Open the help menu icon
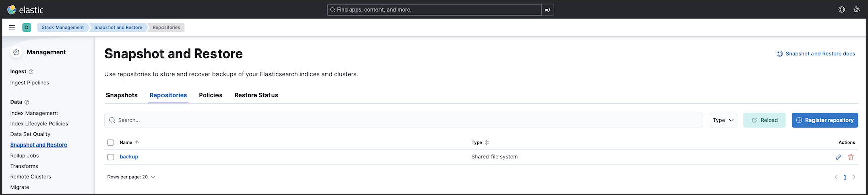The height and width of the screenshot is (195, 868). (842, 10)
